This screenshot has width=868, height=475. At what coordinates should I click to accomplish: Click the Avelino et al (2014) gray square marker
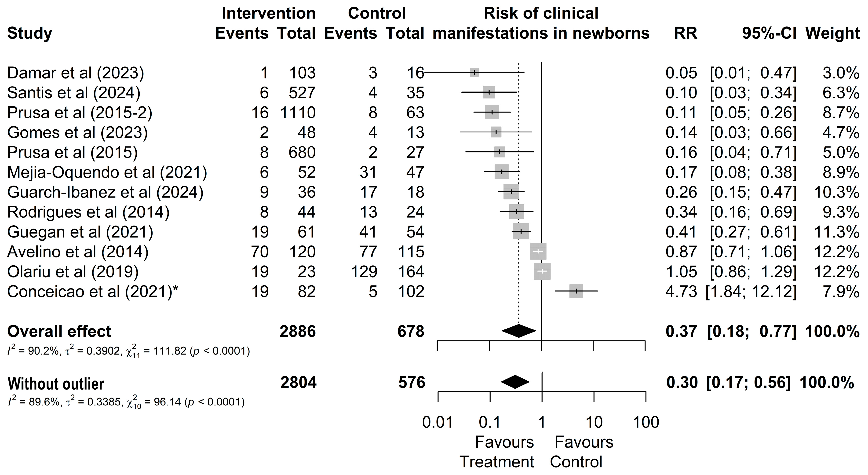[538, 251]
